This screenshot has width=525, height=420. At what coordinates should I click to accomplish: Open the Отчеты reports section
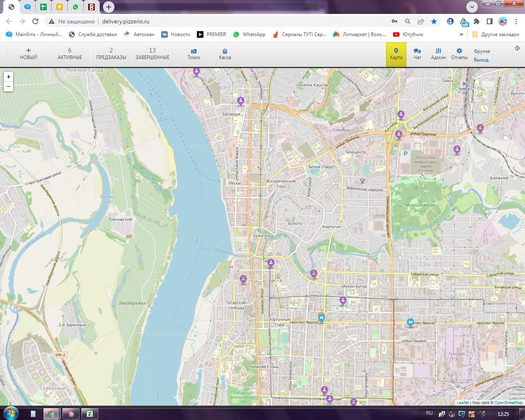(459, 54)
